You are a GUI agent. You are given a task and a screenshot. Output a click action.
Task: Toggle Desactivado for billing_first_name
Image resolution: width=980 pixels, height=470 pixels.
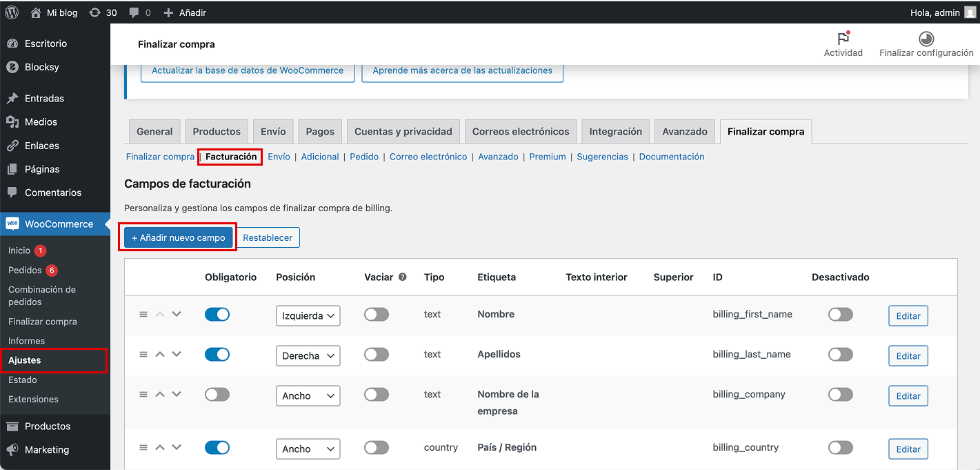coord(841,314)
